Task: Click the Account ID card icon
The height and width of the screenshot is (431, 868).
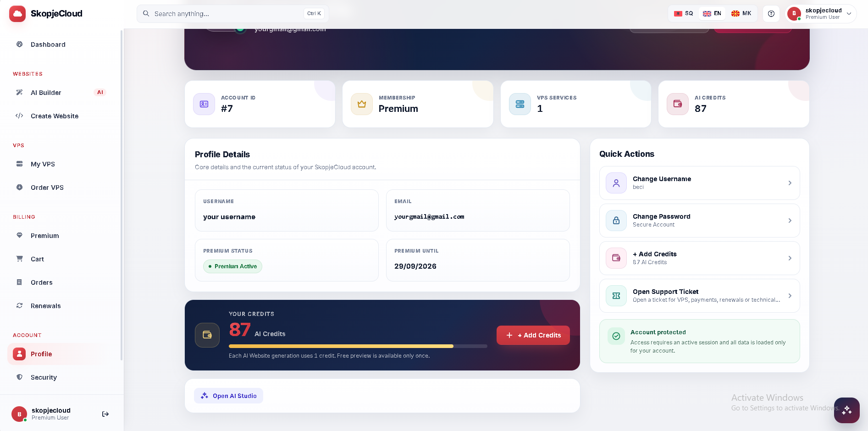Action: pyautogui.click(x=204, y=104)
